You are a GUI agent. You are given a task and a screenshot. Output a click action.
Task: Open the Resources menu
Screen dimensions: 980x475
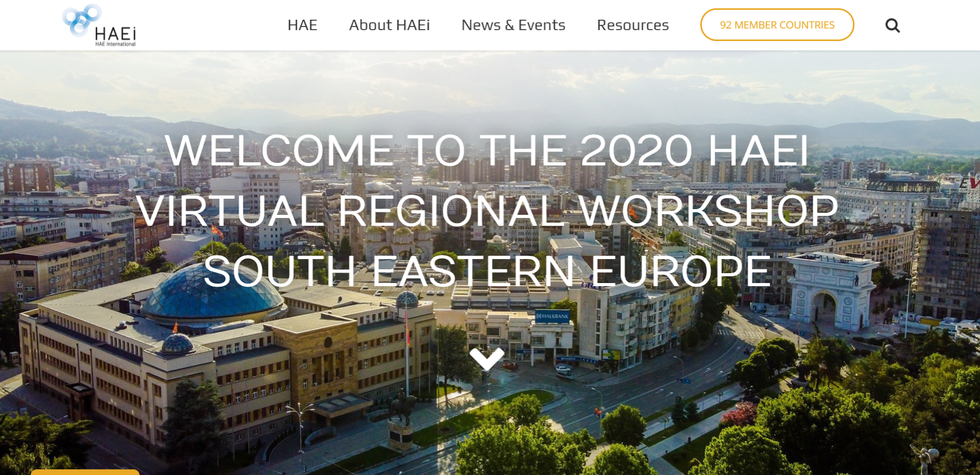click(633, 25)
